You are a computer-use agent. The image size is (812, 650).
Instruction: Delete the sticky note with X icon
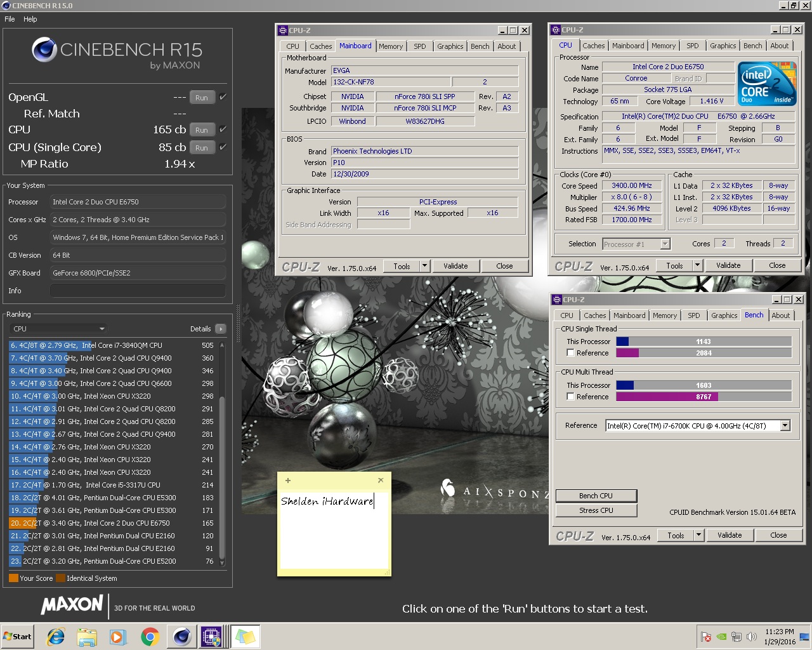coord(381,481)
